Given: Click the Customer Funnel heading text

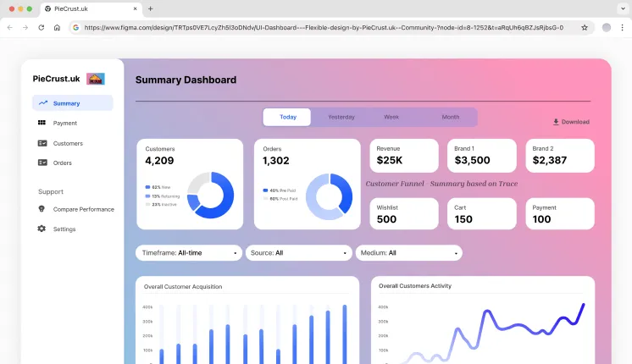Looking at the screenshot, I should 395,184.
